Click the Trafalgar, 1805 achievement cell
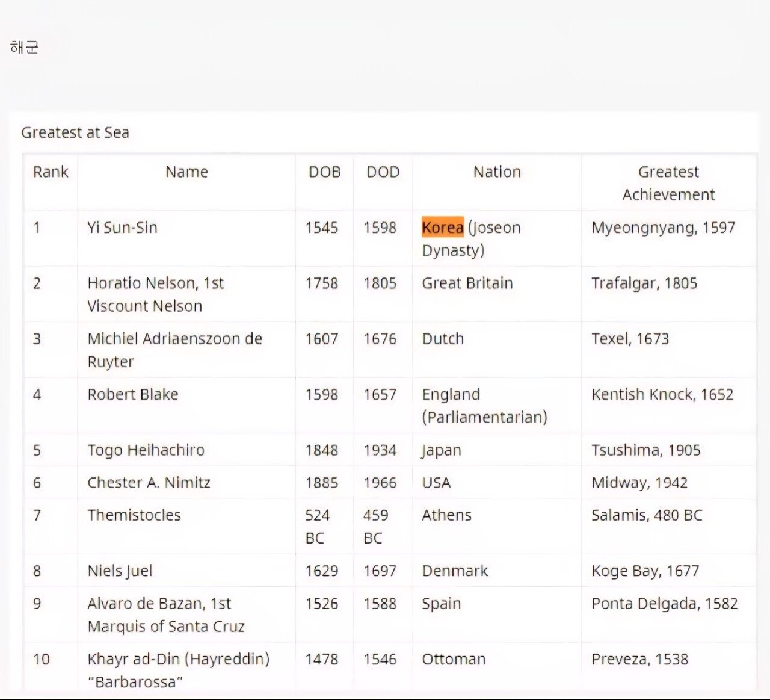 point(644,283)
